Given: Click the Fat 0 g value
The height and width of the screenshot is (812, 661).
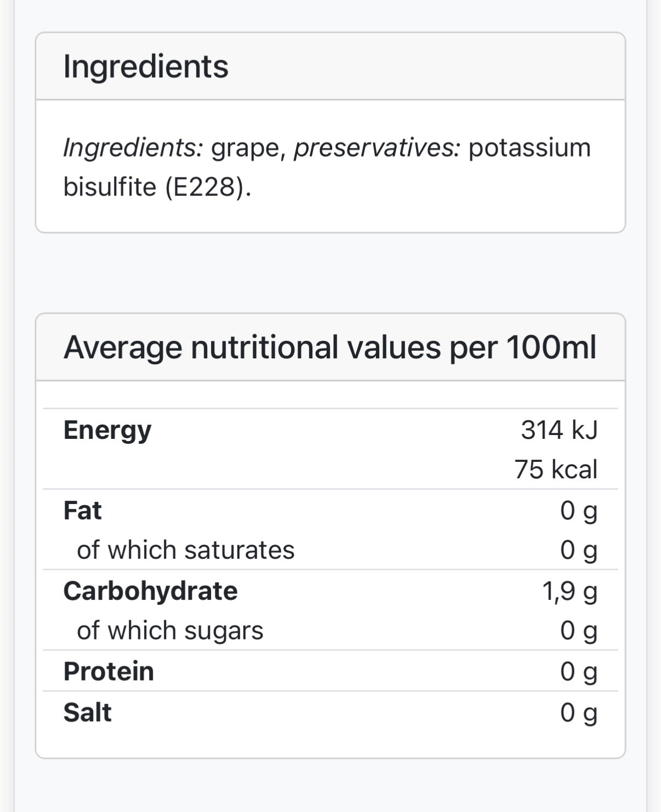Looking at the screenshot, I should 578,511.
